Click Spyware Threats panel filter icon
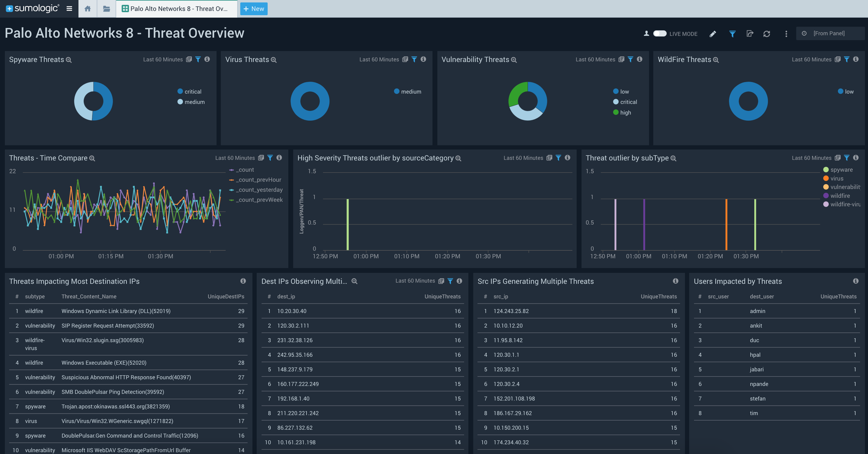Screen dimensions: 868x454 point(198,59)
